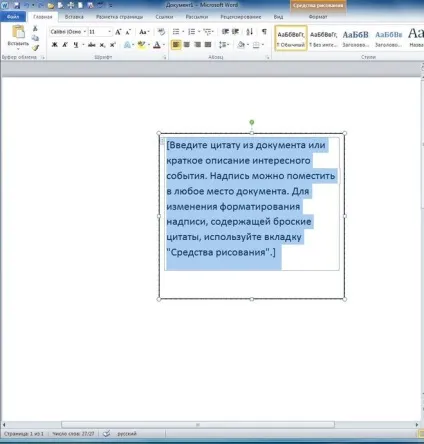Screen dimensions: 424x444
Task: Open the Paragraph (Абзац) dialog launcher
Action: (x=267, y=57)
